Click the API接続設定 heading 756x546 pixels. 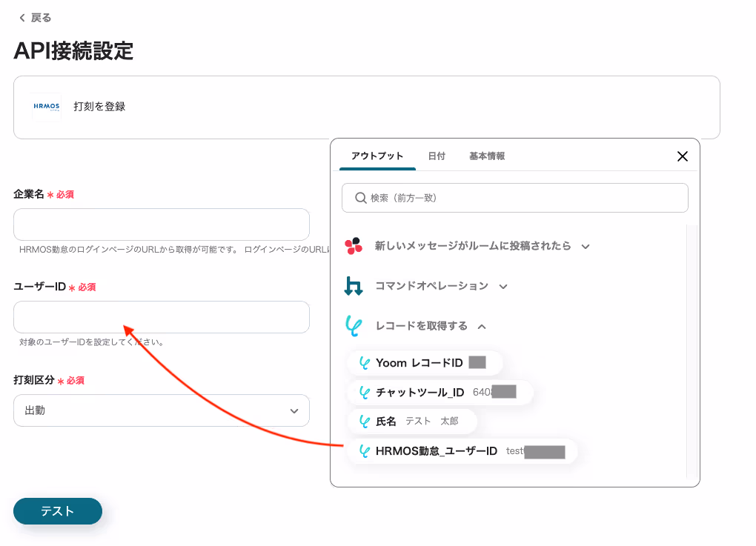(74, 50)
